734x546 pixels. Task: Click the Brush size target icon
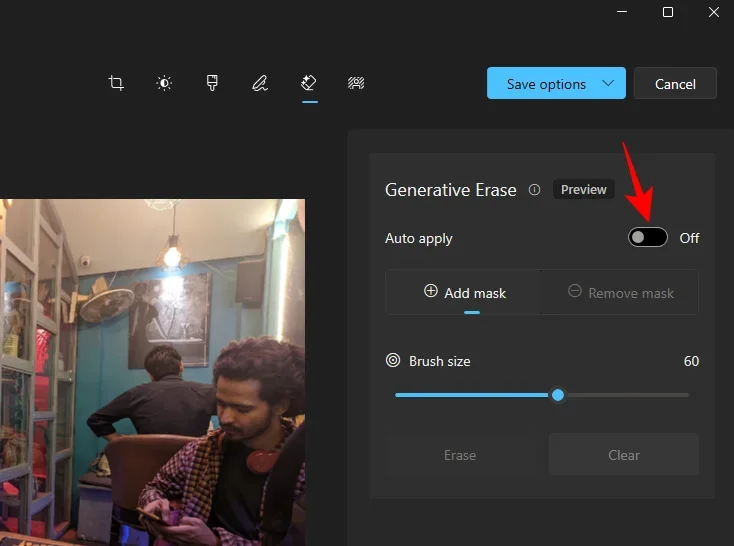pos(393,361)
